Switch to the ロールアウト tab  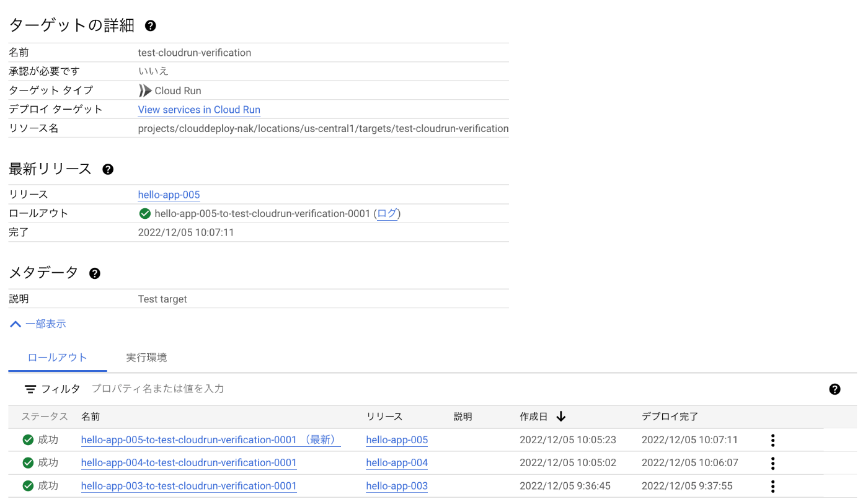coord(58,358)
